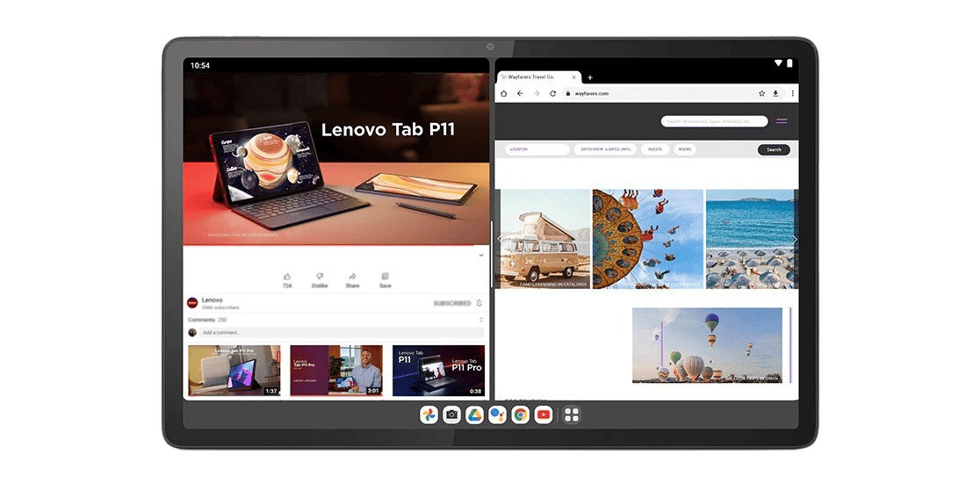This screenshot has height=498, width=980.
Task: Open Chrome from the dock
Action: click(x=521, y=415)
